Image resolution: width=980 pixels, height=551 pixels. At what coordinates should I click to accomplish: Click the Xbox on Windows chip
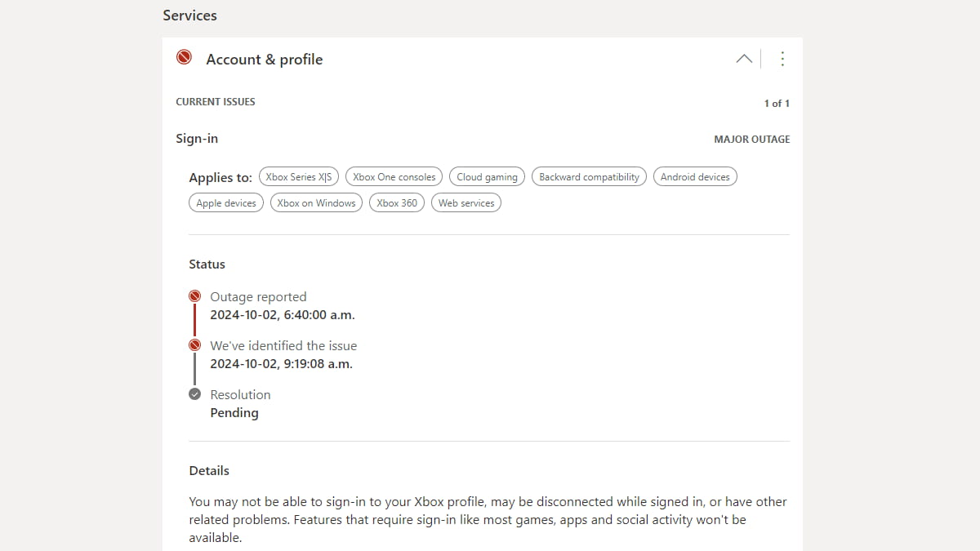(x=316, y=202)
